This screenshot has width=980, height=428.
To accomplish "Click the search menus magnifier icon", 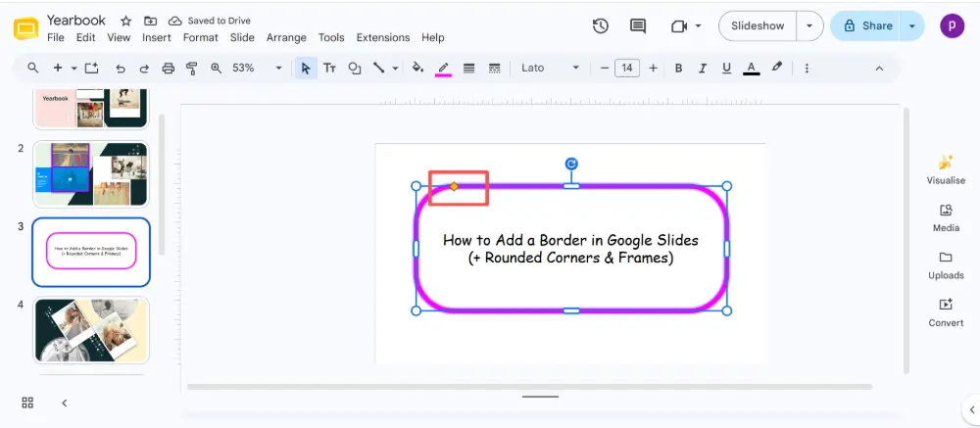I will point(32,69).
